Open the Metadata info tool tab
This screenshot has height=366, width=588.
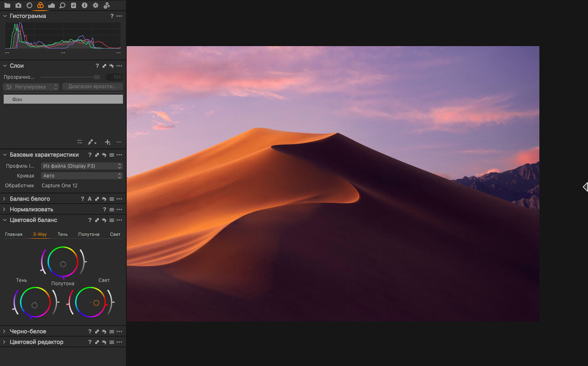coord(84,5)
